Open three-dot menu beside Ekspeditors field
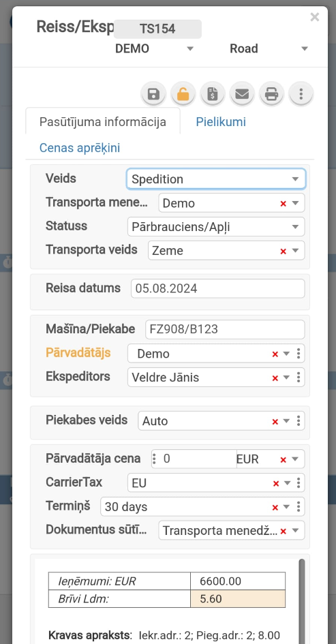Image resolution: width=336 pixels, height=644 pixels. (299, 378)
